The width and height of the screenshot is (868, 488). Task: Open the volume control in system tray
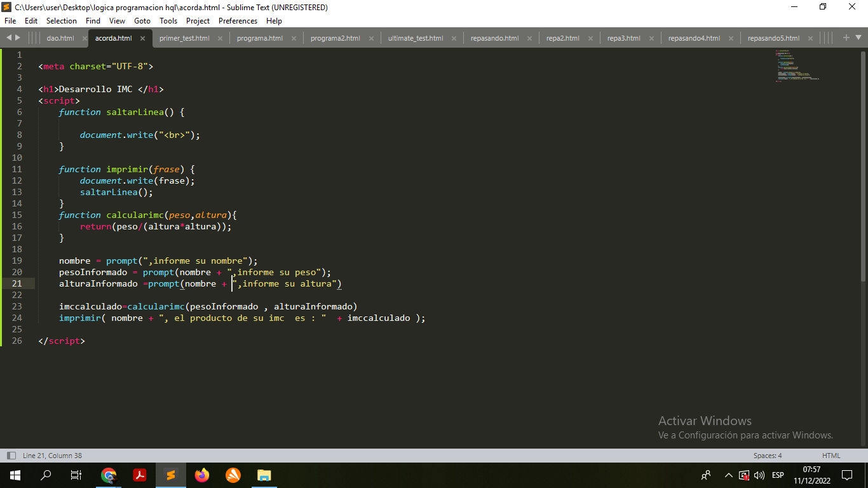(x=759, y=475)
